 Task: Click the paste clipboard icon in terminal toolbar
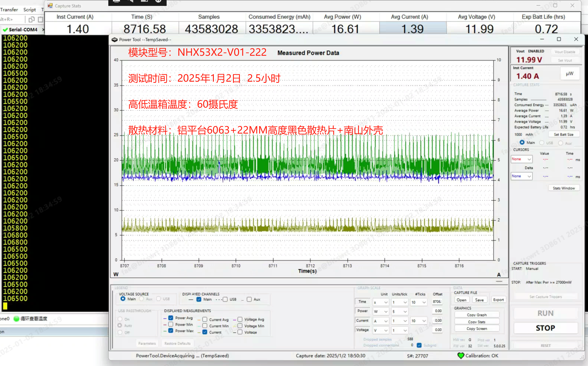[41, 19]
